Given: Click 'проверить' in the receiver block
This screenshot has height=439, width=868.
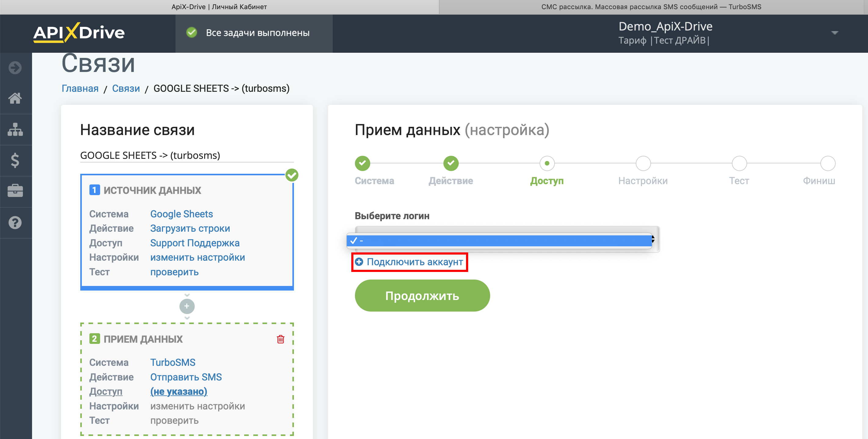Looking at the screenshot, I should click(x=174, y=420).
